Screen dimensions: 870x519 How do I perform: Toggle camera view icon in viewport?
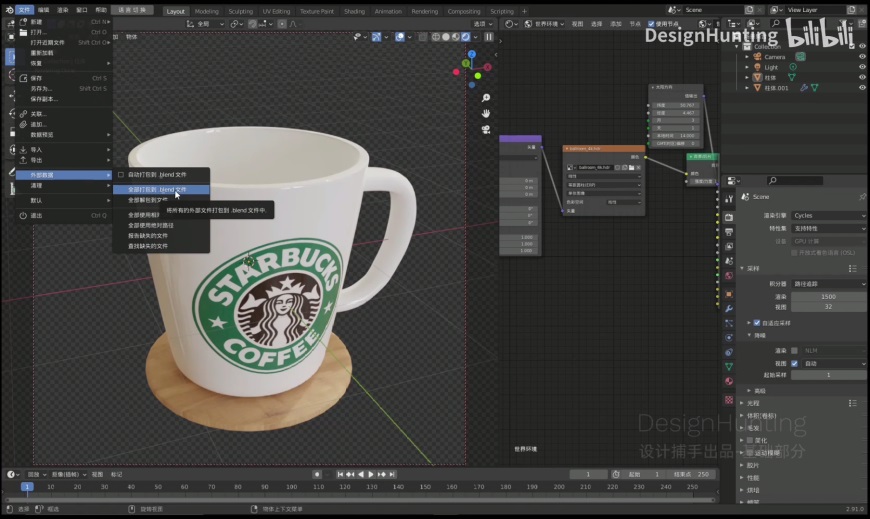point(485,129)
